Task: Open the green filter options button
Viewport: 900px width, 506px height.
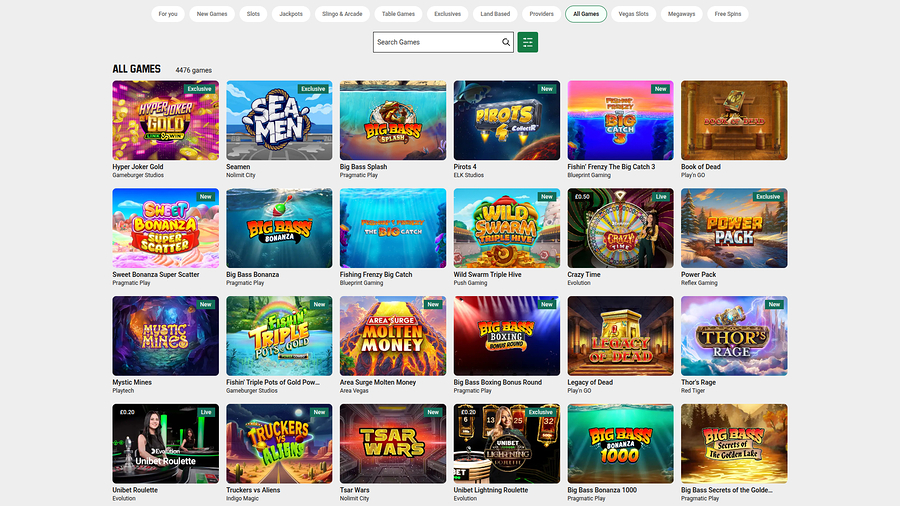Action: [x=527, y=42]
